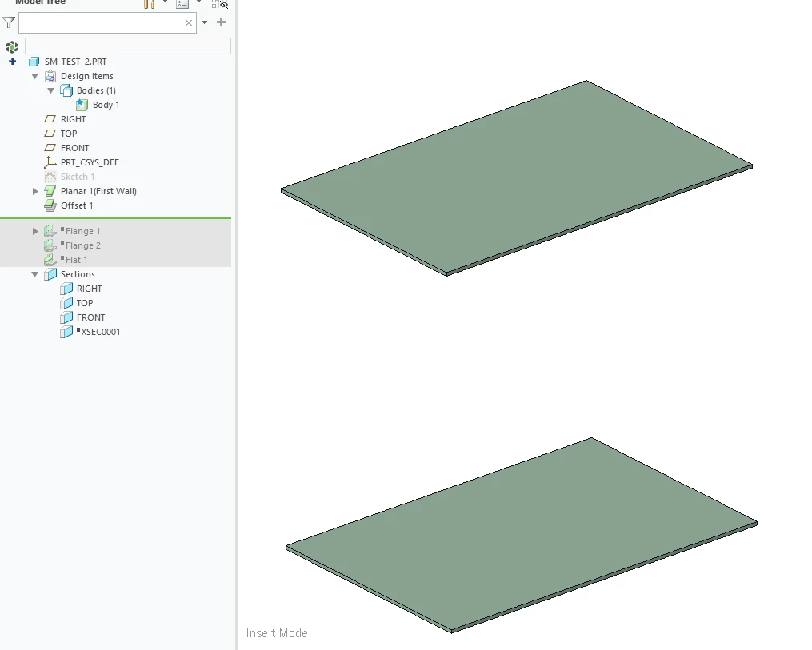Open dropdown arrow beside settings tools icon
Image resolution: width=812 pixels, height=650 pixels.
[x=165, y=2]
